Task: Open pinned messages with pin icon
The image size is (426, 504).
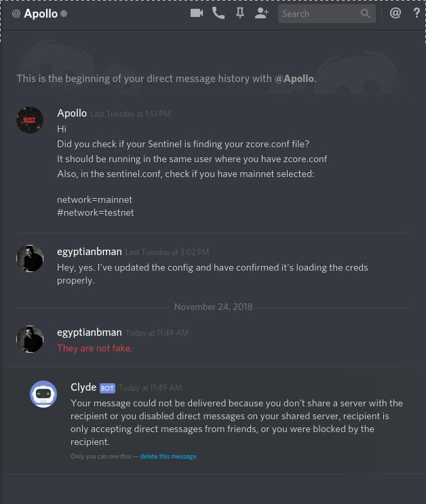Action: point(240,13)
